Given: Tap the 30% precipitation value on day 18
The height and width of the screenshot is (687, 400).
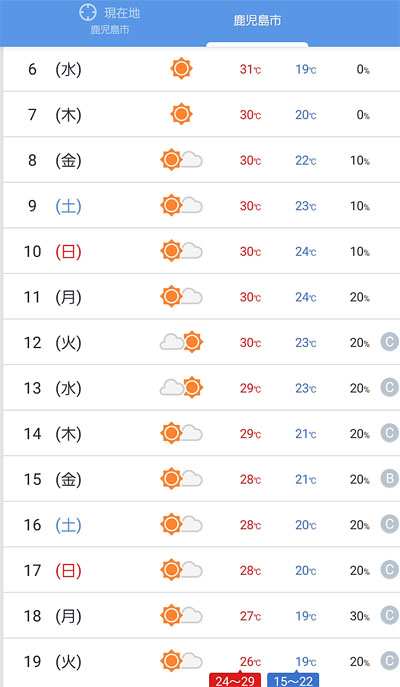Looking at the screenshot, I should 360,616.
